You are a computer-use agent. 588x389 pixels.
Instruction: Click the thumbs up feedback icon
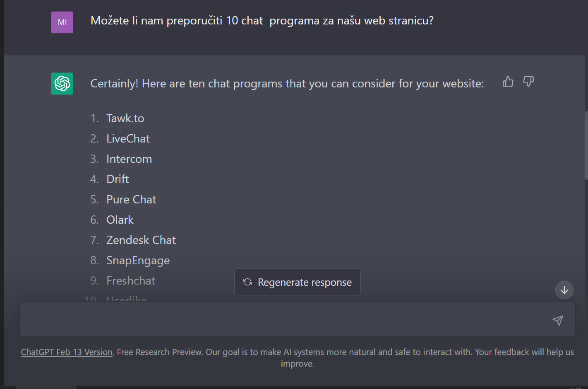[x=508, y=82]
